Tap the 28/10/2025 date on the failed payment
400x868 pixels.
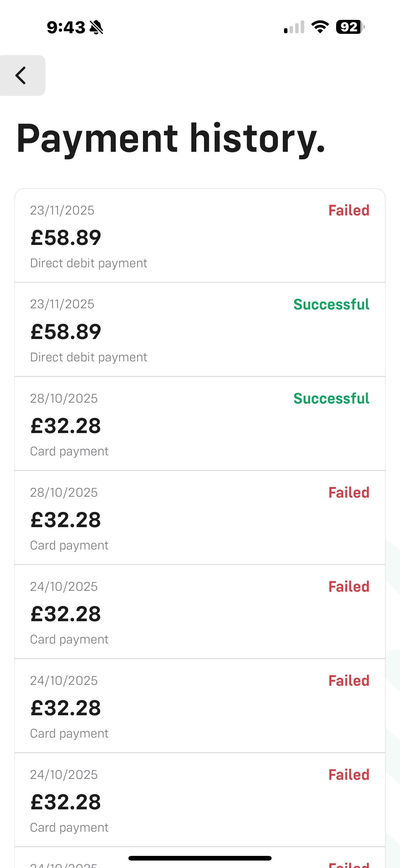click(x=64, y=493)
